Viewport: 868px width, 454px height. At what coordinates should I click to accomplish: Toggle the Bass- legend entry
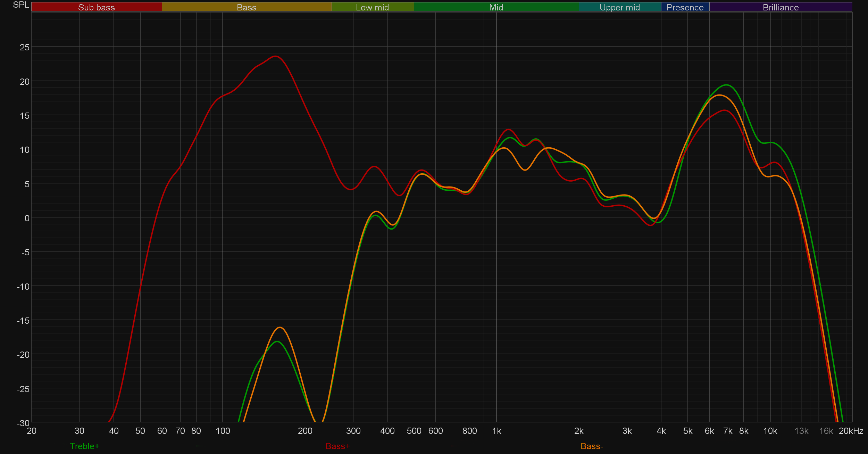point(592,446)
